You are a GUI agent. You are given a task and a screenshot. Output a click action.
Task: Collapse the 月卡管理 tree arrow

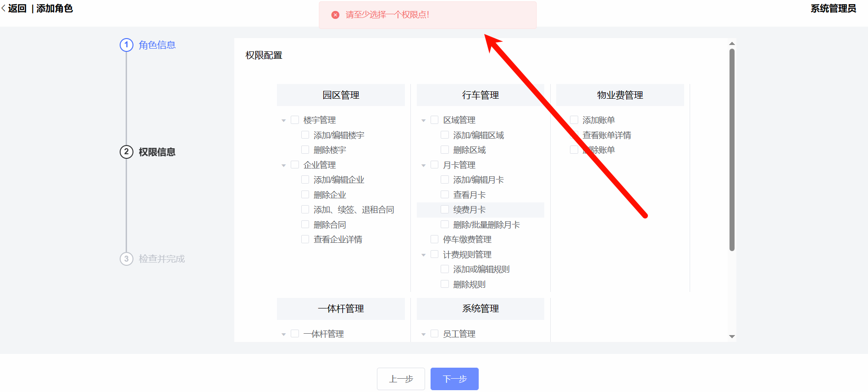point(424,165)
